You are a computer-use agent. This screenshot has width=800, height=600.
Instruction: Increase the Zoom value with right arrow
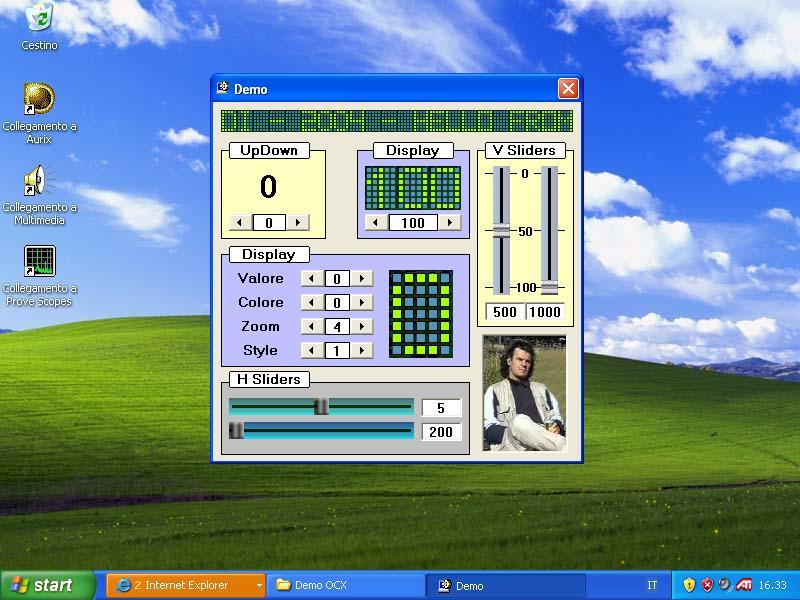pyautogui.click(x=362, y=327)
